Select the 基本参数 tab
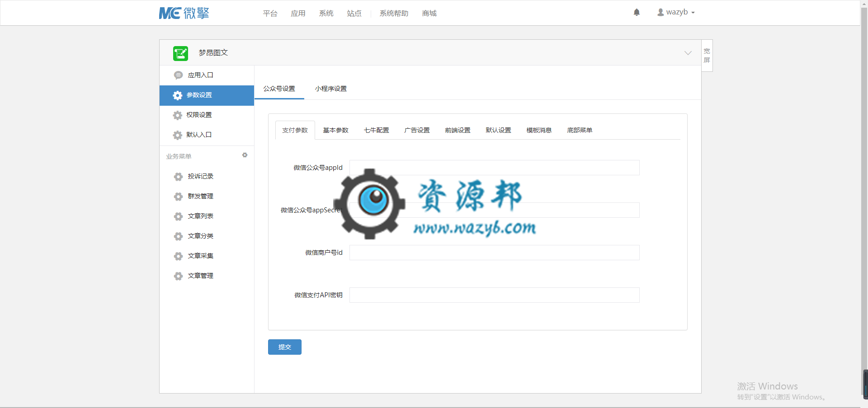 tap(336, 130)
